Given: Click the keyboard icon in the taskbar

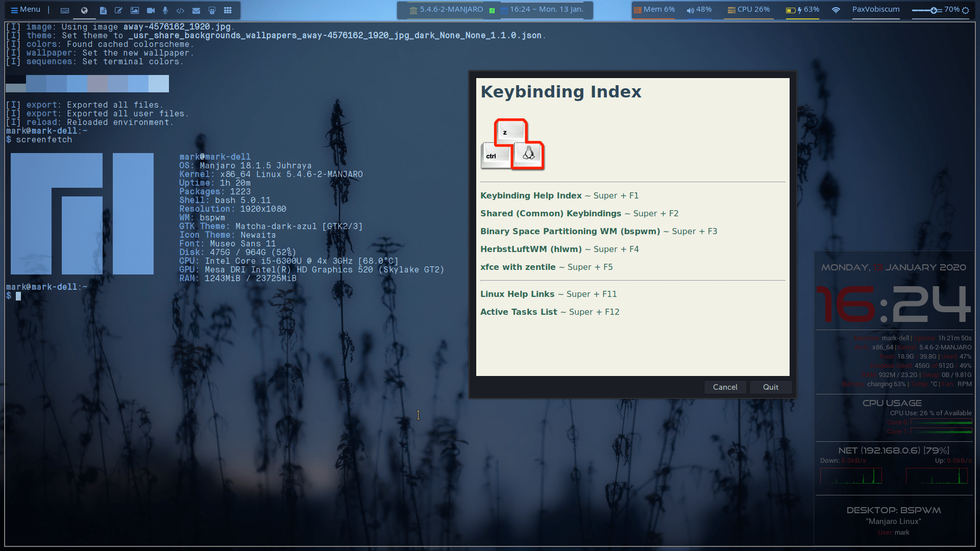Looking at the screenshot, I should pos(65,10).
